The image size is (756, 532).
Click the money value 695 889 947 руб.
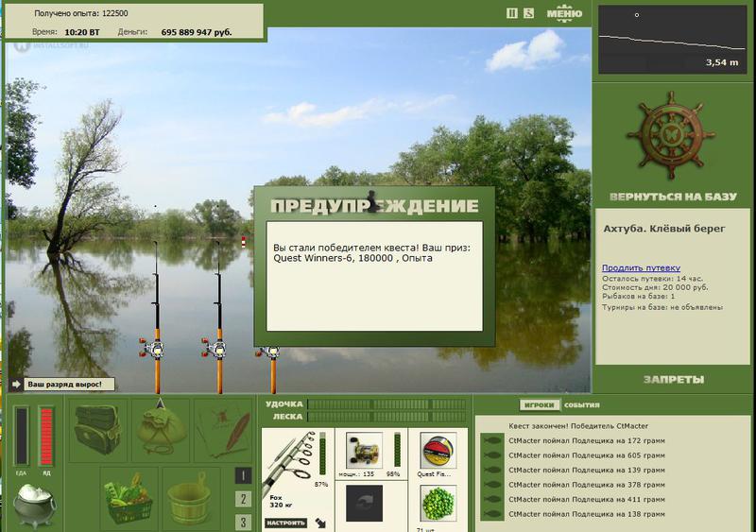tap(197, 32)
